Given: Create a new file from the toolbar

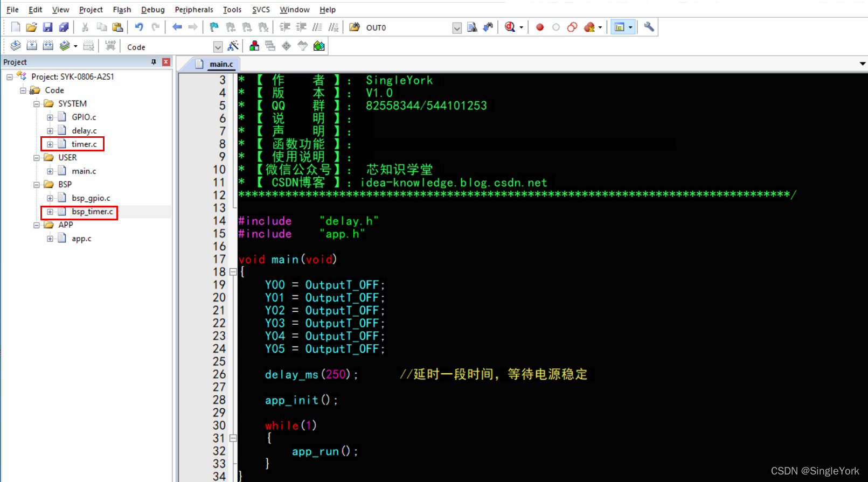Looking at the screenshot, I should [16, 27].
